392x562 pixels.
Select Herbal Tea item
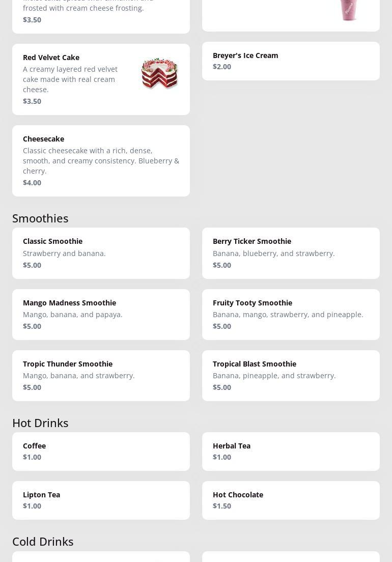(291, 451)
